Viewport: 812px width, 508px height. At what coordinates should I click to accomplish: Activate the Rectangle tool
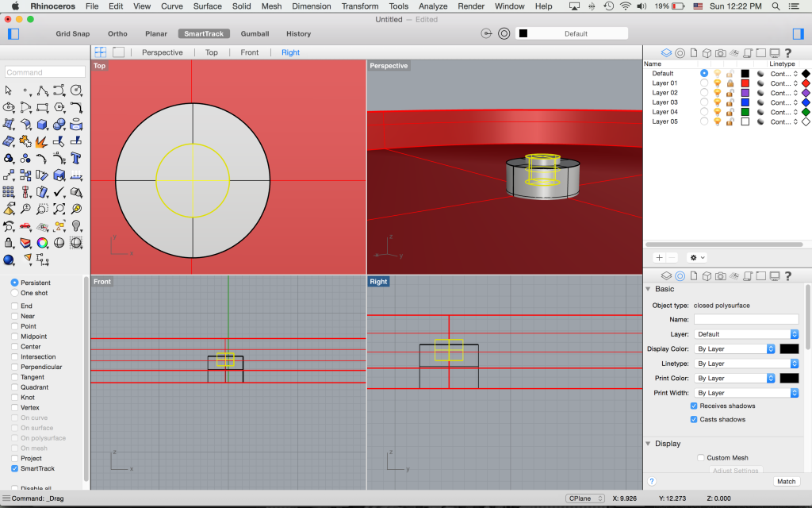43,108
